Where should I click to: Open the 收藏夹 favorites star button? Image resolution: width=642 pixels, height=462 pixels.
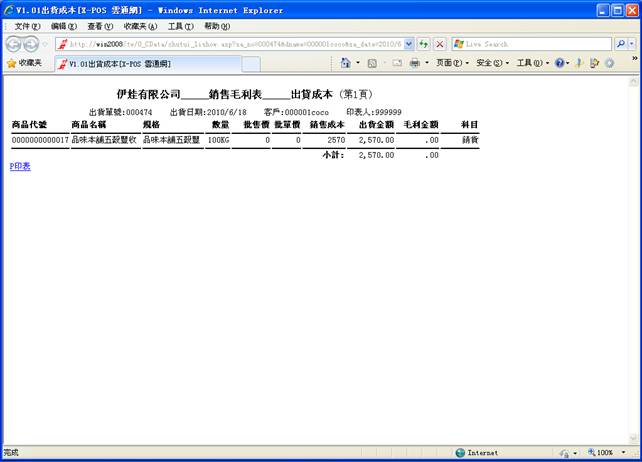(x=25, y=63)
